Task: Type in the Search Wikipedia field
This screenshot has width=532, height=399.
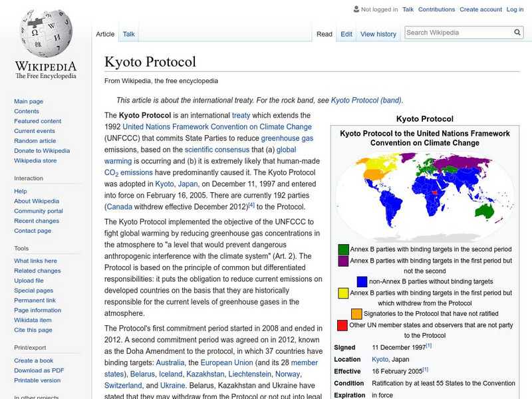Action: coord(458,33)
